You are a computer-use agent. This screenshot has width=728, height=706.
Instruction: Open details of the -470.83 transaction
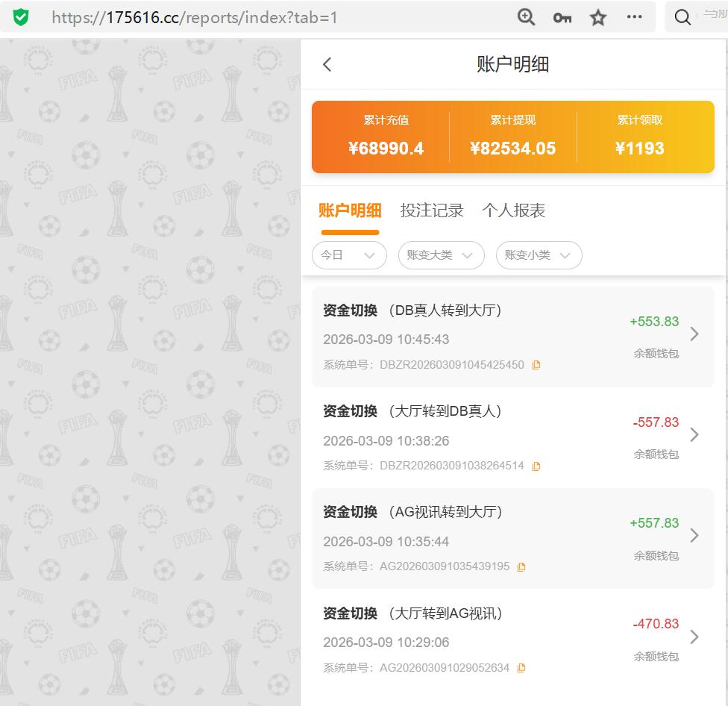tap(694, 636)
